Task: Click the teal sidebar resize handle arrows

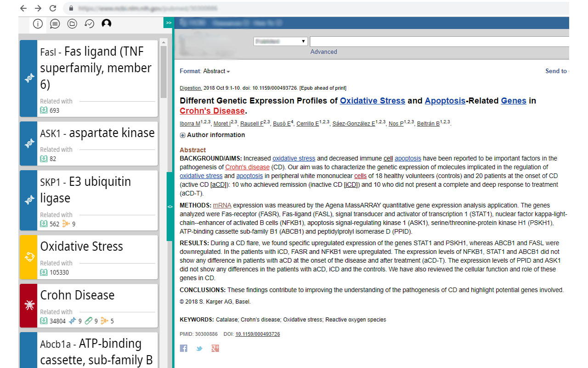Action: point(170,207)
